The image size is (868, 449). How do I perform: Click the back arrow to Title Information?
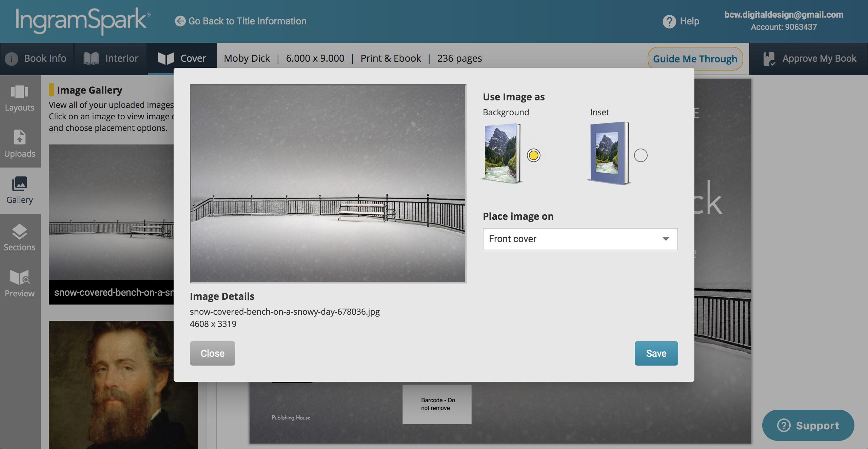click(x=180, y=21)
